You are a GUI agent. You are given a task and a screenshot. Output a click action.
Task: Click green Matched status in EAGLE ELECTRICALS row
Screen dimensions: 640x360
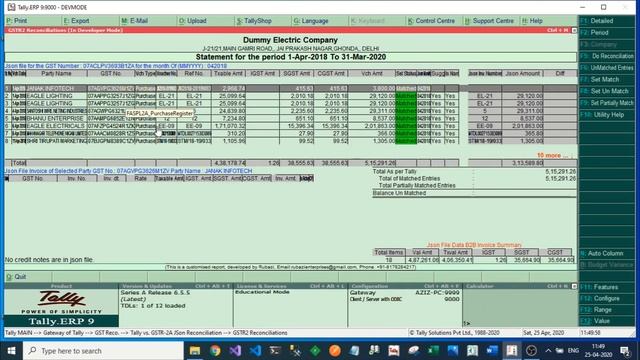pos(406,126)
